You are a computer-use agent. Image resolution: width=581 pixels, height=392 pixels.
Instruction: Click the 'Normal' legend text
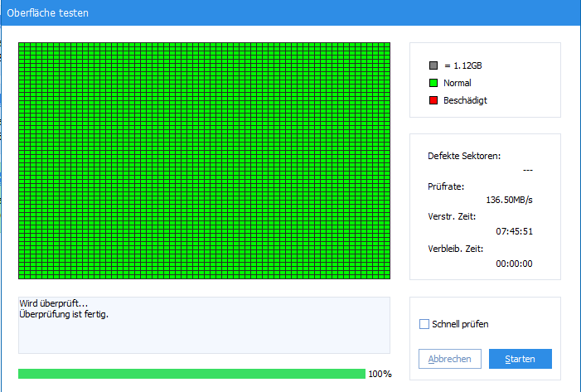pos(458,83)
